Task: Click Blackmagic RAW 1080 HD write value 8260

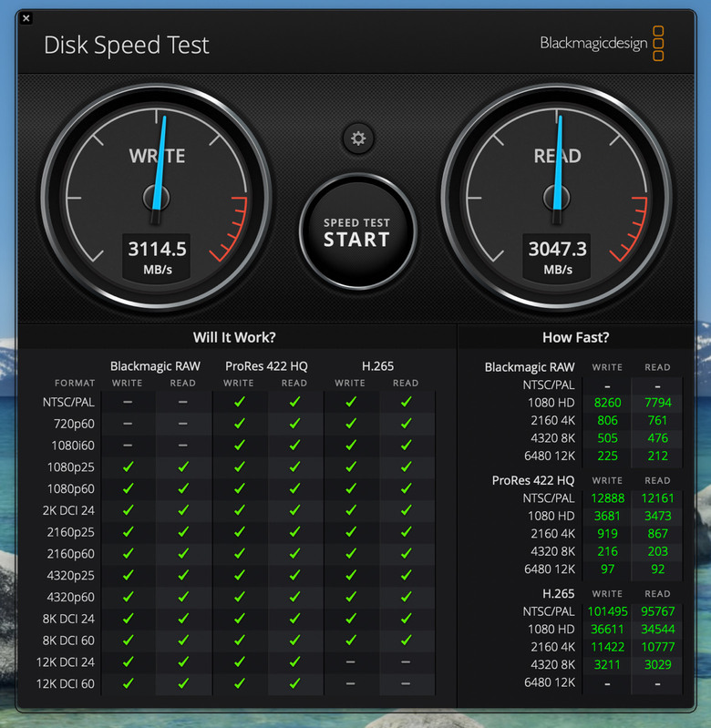Action: (607, 403)
